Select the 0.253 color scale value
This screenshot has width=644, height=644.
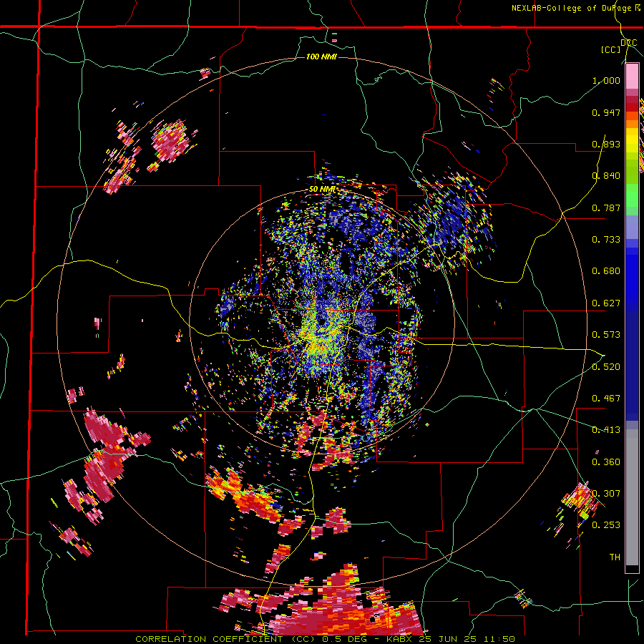(x=606, y=525)
